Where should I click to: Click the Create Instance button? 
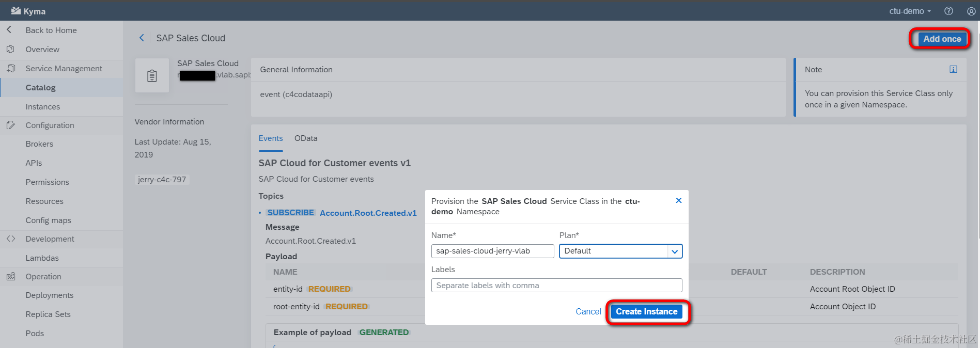point(646,311)
